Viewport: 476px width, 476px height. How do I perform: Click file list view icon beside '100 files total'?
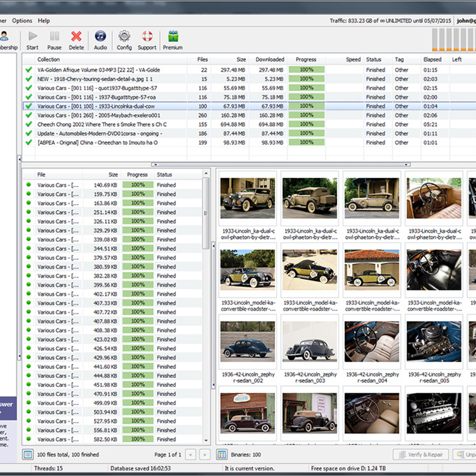pyautogui.click(x=28, y=454)
